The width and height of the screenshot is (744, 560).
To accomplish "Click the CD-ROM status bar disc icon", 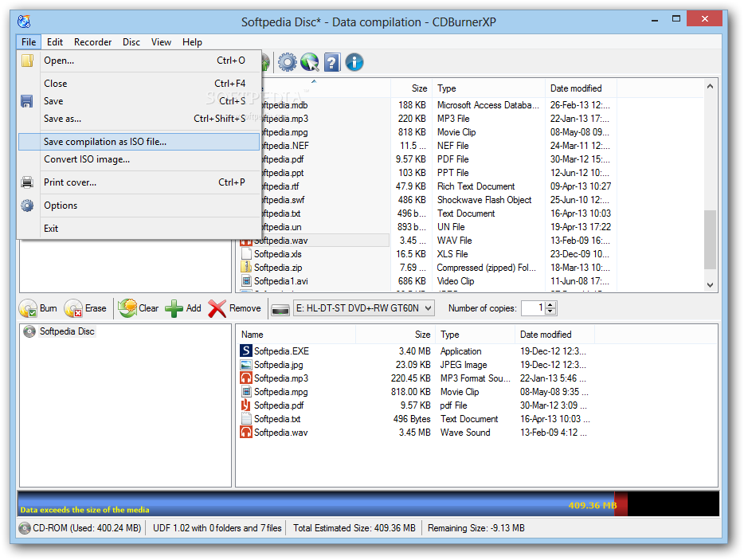I will (25, 528).
